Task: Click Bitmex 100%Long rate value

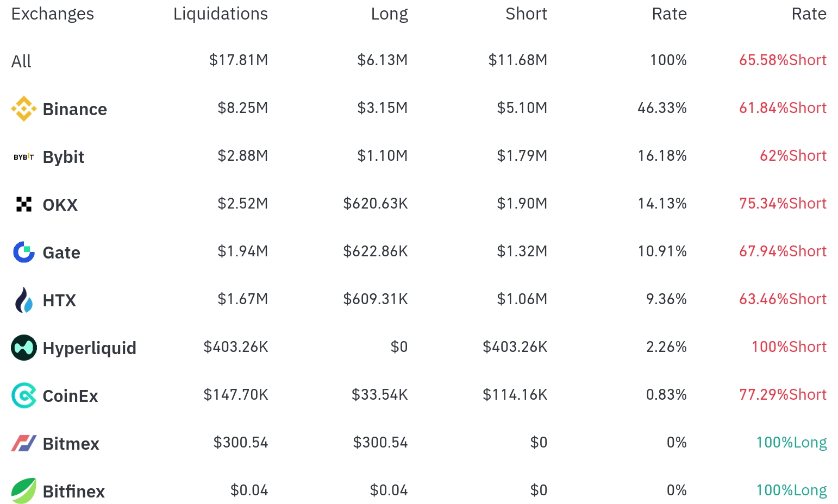Action: [x=791, y=443]
